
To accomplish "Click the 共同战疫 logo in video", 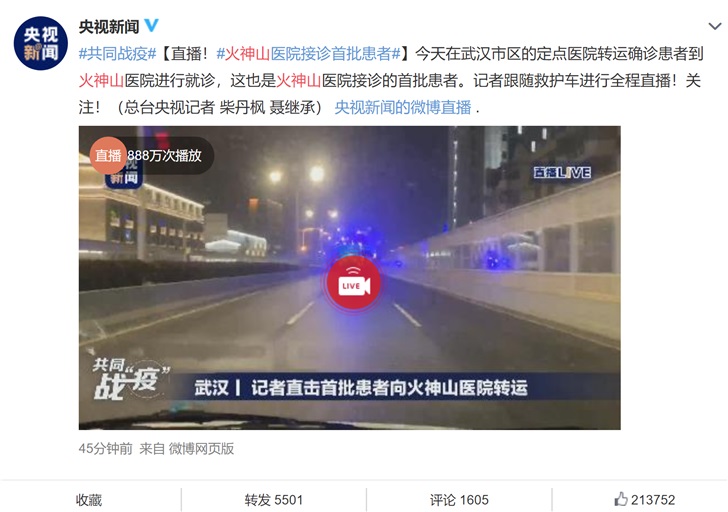I will [x=130, y=379].
